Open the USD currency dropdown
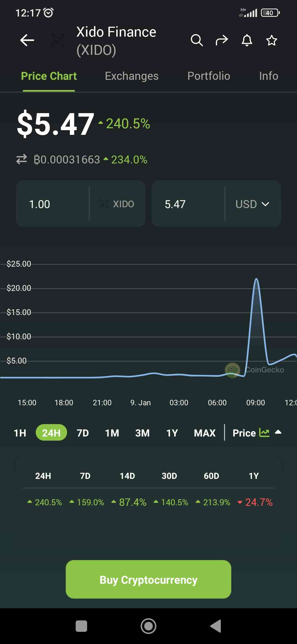This screenshot has height=644, width=297. [252, 204]
